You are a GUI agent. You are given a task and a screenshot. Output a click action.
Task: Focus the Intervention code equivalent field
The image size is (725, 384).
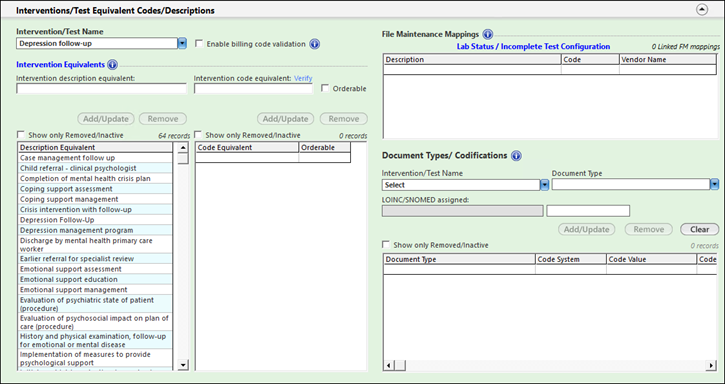coord(253,88)
